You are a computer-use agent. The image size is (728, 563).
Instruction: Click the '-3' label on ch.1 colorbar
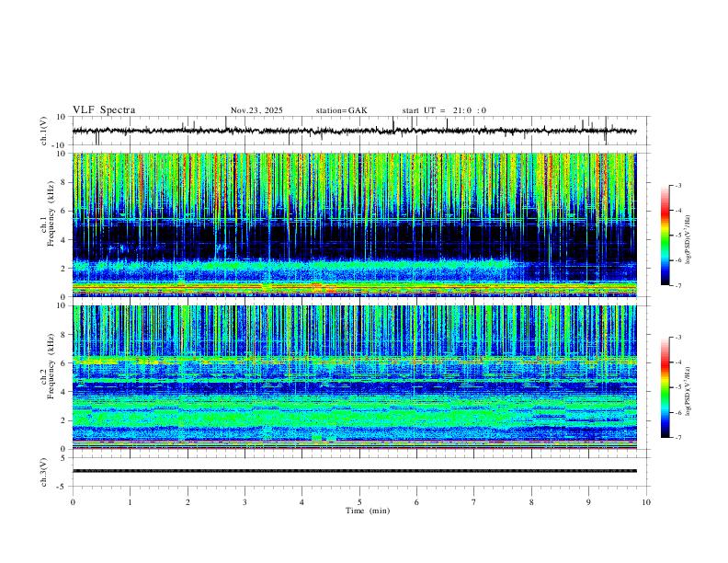677,185
